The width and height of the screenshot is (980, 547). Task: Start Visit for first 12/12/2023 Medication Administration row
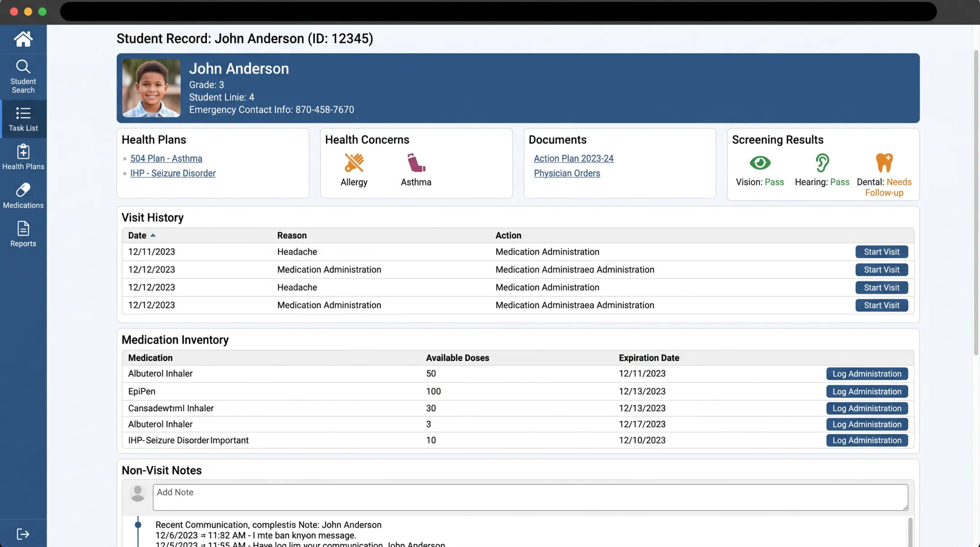click(x=882, y=269)
